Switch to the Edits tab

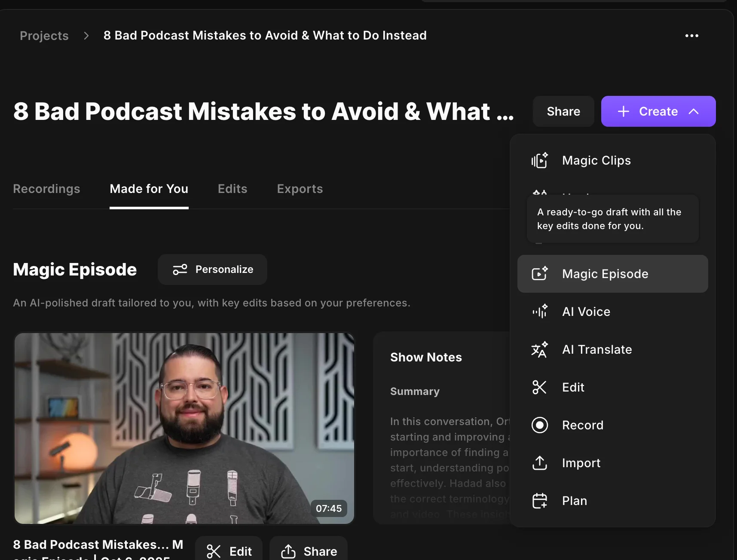[x=232, y=189]
